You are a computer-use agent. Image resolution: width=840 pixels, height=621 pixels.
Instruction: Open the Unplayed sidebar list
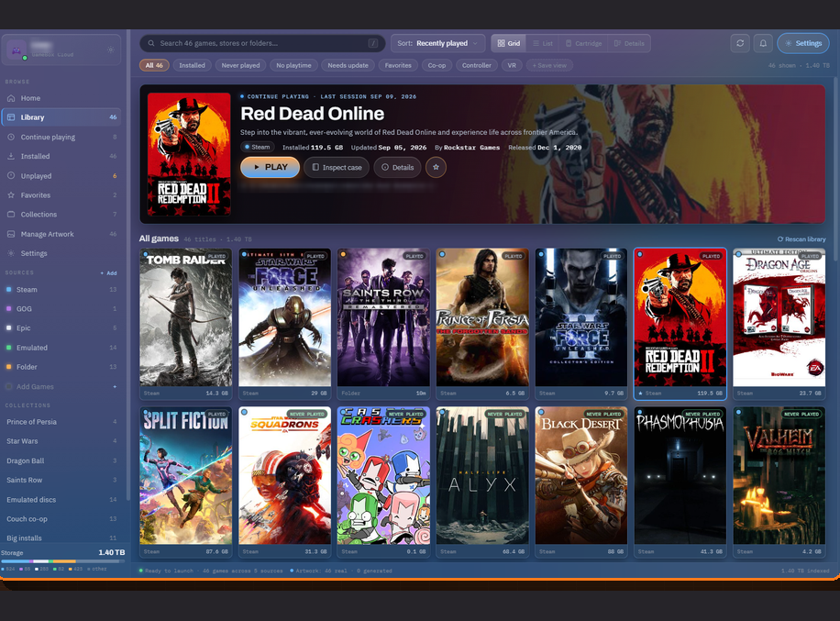(x=61, y=176)
